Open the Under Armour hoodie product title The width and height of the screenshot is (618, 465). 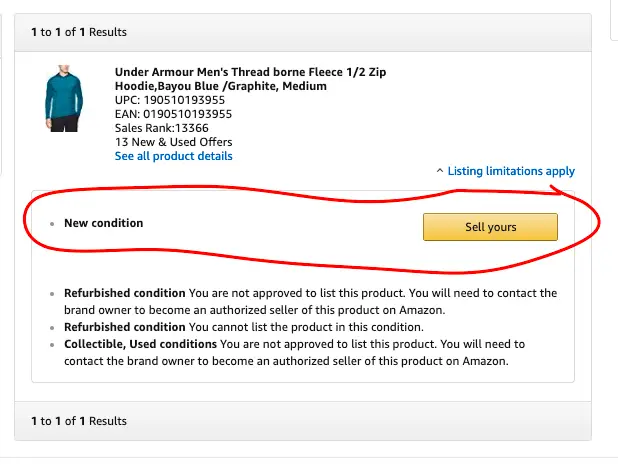tap(250, 72)
